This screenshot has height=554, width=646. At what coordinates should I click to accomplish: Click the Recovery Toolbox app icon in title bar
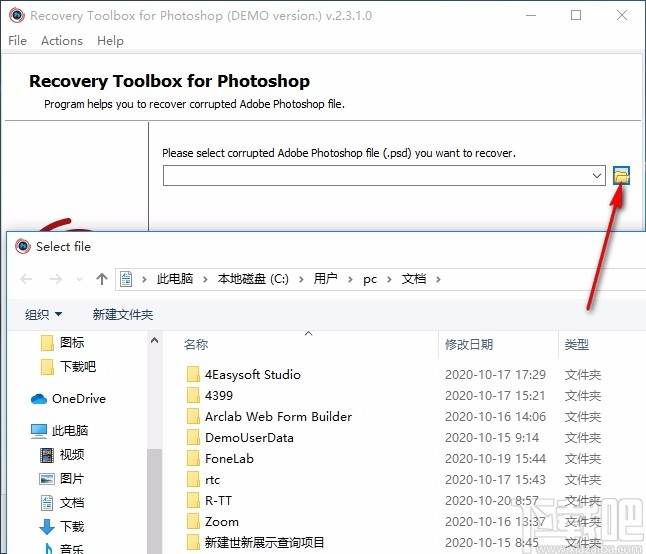point(17,15)
